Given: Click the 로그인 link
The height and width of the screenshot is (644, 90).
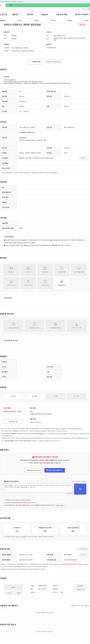Looking at the screenshot, I should [x=84, y=9].
